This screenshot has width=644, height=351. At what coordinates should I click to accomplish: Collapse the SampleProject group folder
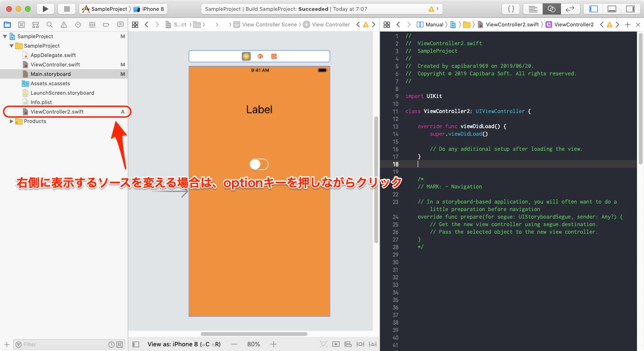[11, 46]
